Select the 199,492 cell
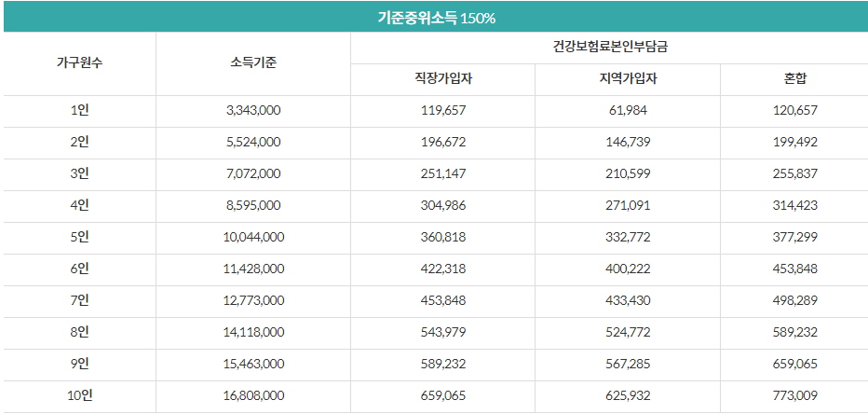868x414 pixels. (x=795, y=142)
